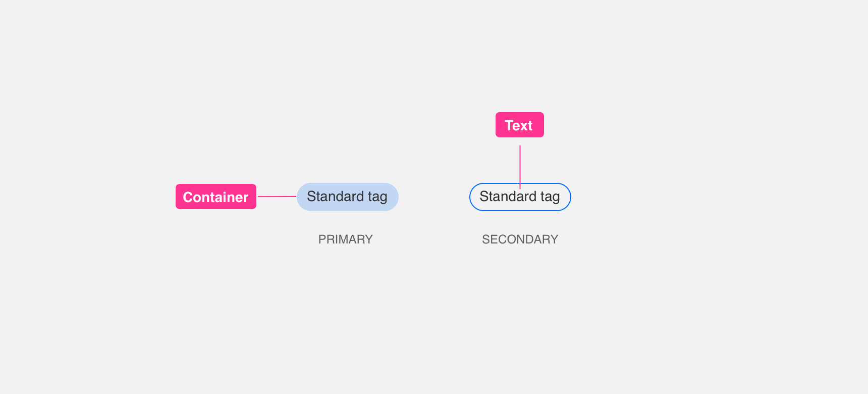
Task: Click where the horizontal line meets the filled tag
Action: tap(297, 196)
